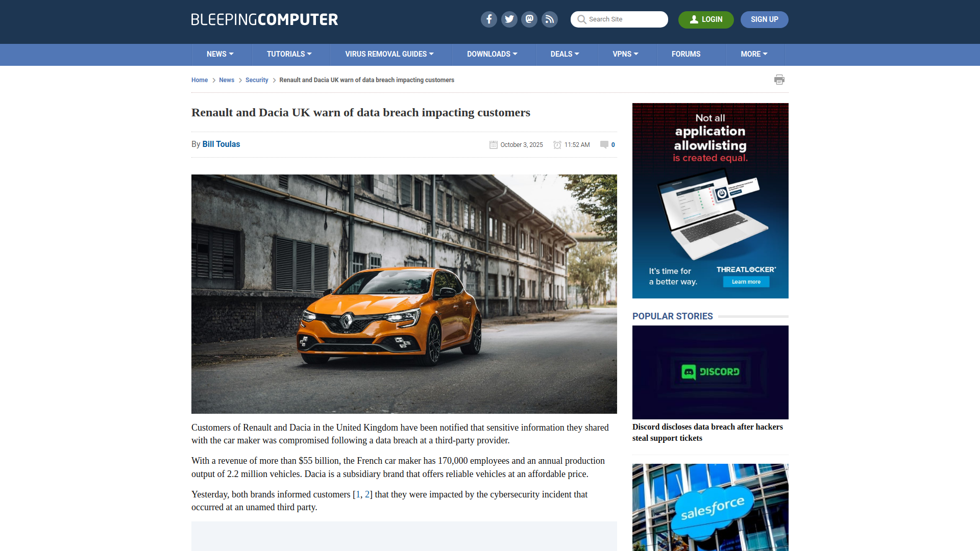Open the DEALS menu item
The height and width of the screenshot is (551, 980).
coord(565,54)
